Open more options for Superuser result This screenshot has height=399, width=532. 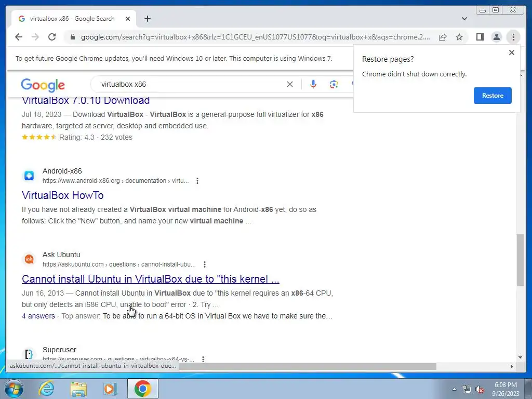click(x=203, y=358)
